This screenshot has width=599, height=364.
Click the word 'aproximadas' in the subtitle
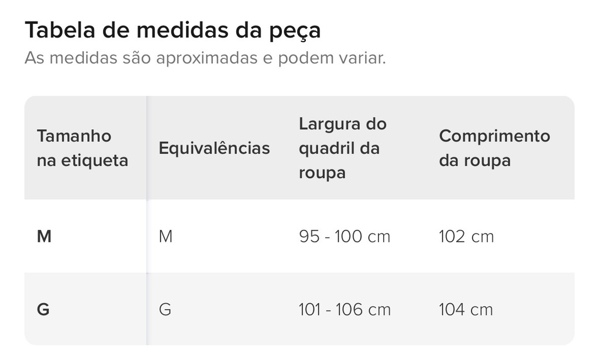click(x=206, y=59)
